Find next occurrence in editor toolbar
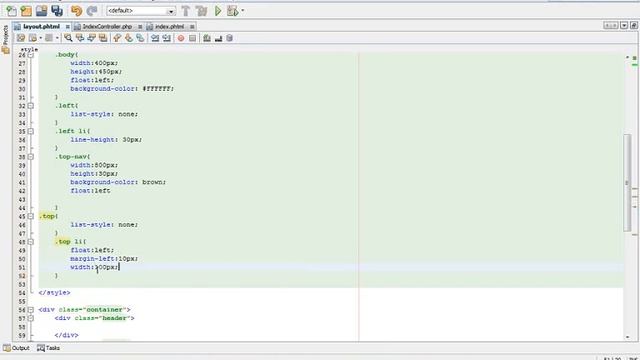Viewport: 640px width, 360px height. tap(91, 38)
